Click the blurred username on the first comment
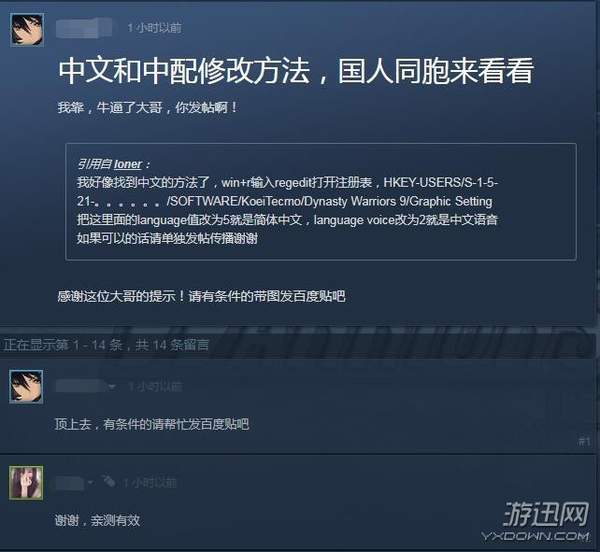Viewport: 600px width, 552px height. click(81, 386)
